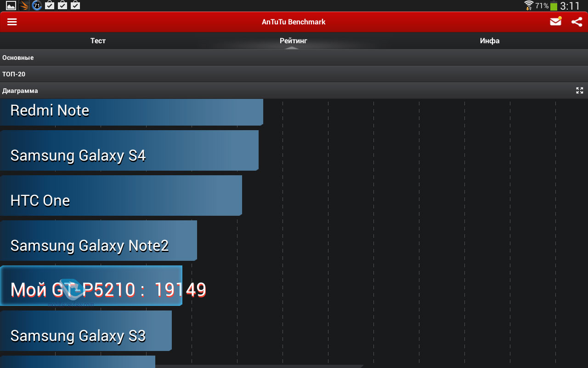Screen dimensions: 588x368
Task: Open first checkmark task notification
Action: tap(50, 6)
